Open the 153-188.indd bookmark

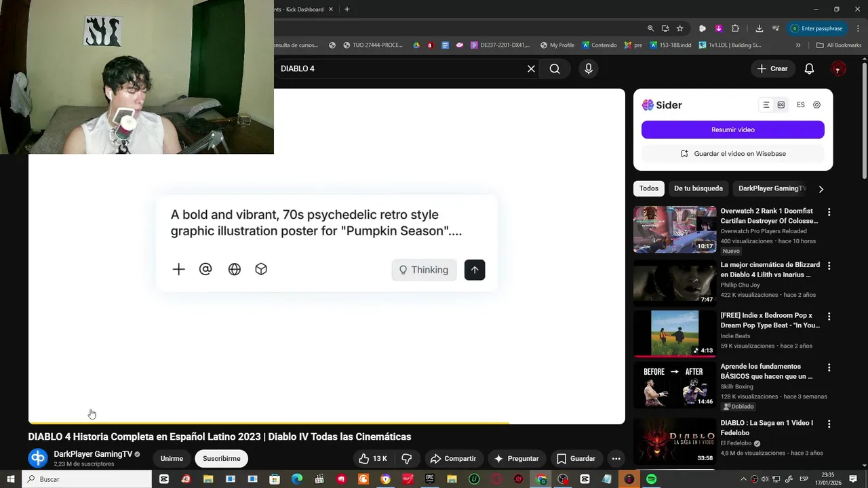coord(669,45)
